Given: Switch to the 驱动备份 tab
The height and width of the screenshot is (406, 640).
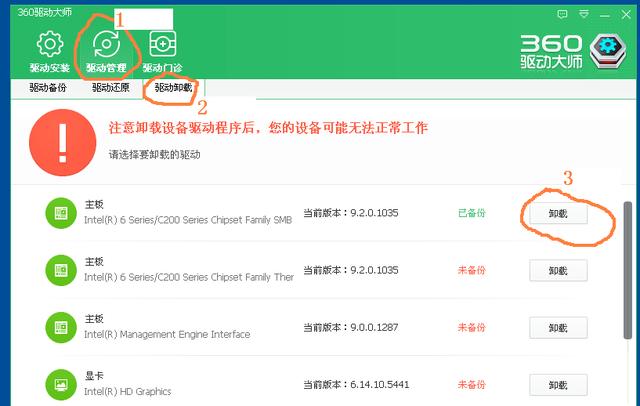Looking at the screenshot, I should click(x=48, y=88).
